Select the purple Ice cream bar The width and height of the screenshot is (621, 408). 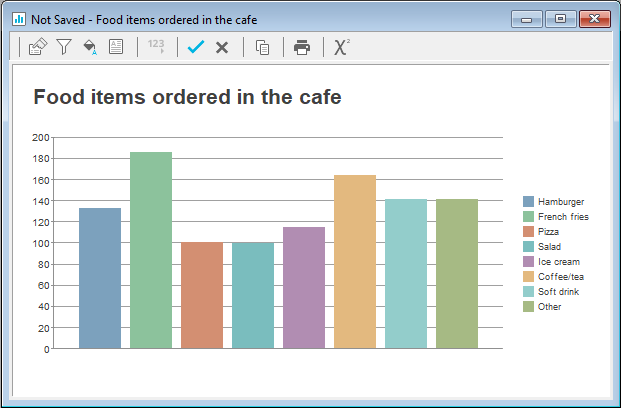tap(304, 288)
